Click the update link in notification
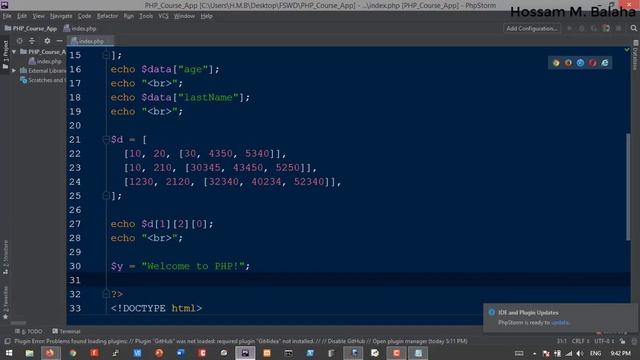The image size is (640, 360). click(560, 322)
